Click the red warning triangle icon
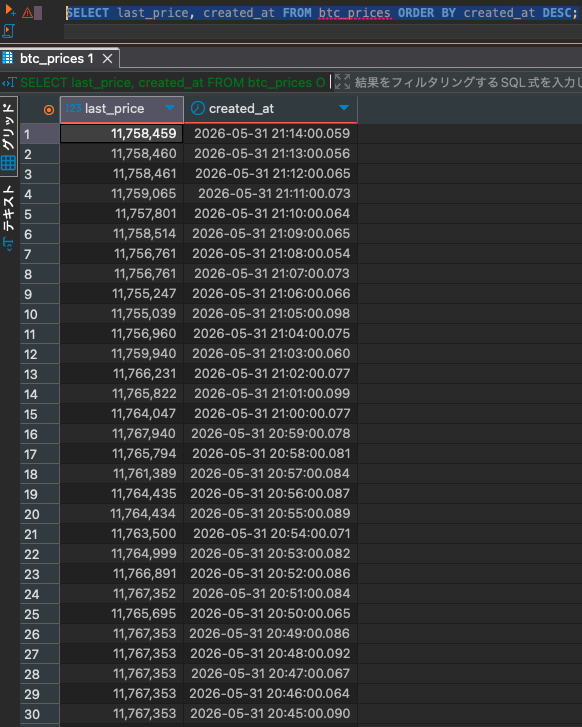582x727 pixels. (27, 13)
